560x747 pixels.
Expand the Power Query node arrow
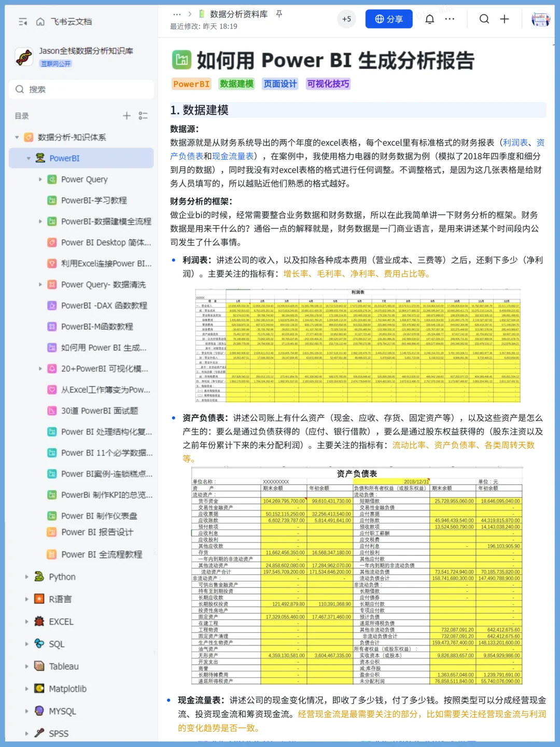tap(40, 179)
